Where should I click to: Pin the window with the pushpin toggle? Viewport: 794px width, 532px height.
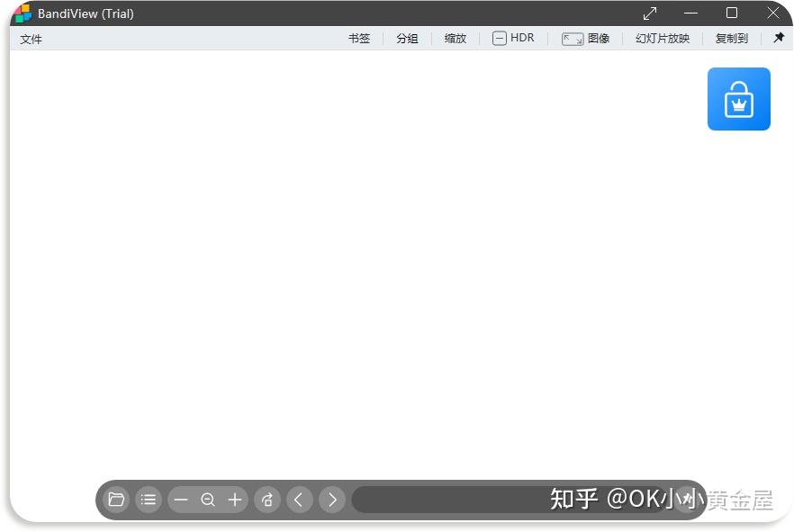click(778, 38)
